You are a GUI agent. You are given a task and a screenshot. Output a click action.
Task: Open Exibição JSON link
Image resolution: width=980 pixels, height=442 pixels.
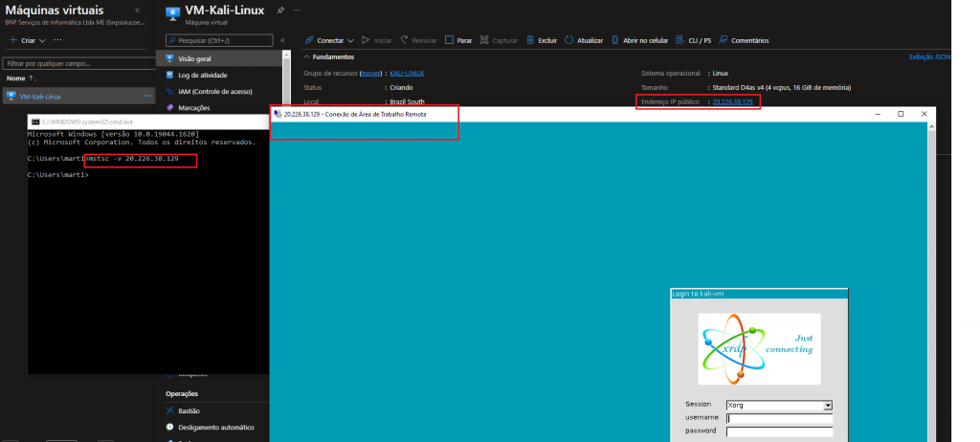point(930,56)
